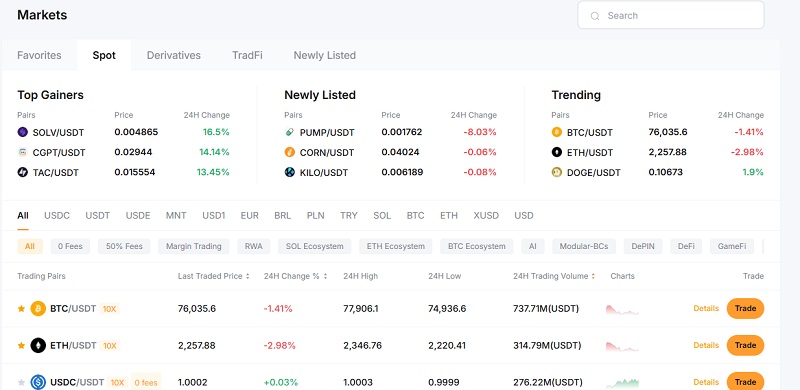Filter pairs by SOL quote tab

pyautogui.click(x=382, y=215)
